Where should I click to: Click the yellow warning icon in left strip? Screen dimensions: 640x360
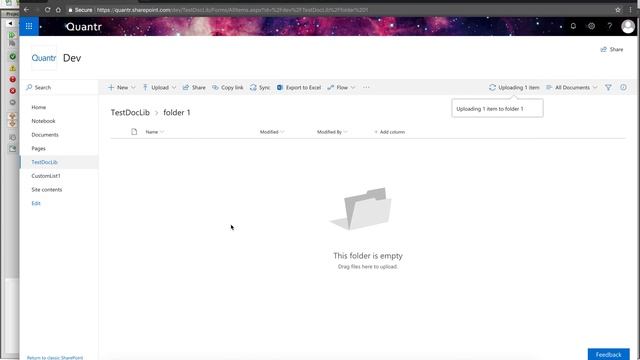click(x=13, y=68)
